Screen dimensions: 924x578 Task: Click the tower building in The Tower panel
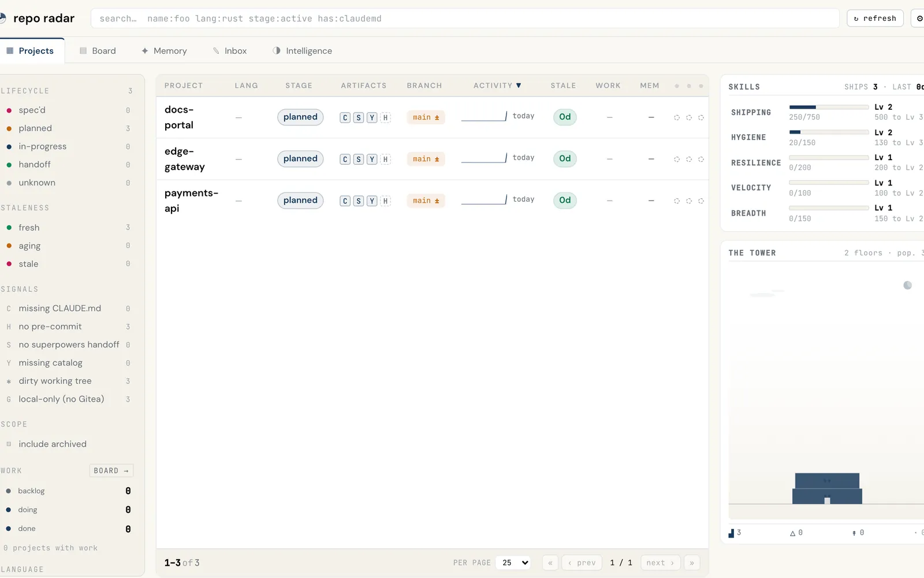[827, 488]
